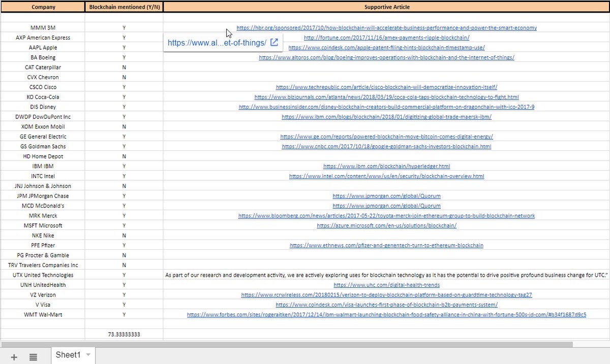Click the altoros link preview popup URL
The height and width of the screenshot is (364, 610).
click(217, 43)
